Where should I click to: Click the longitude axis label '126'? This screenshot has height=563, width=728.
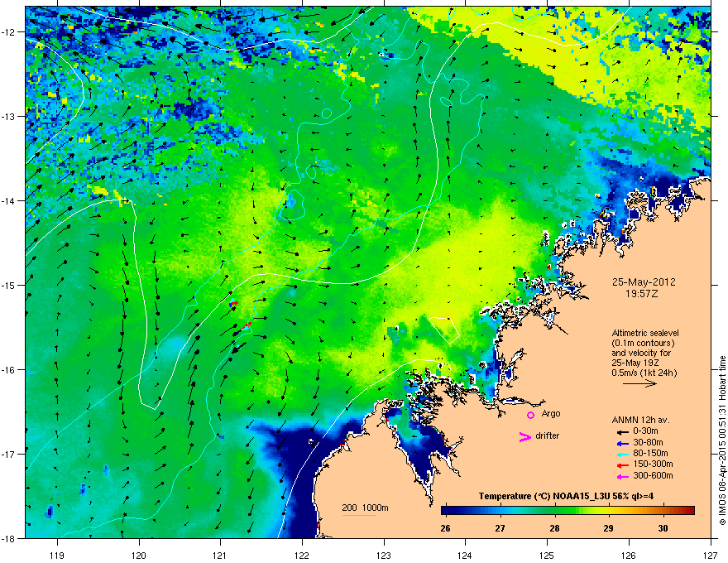[629, 555]
